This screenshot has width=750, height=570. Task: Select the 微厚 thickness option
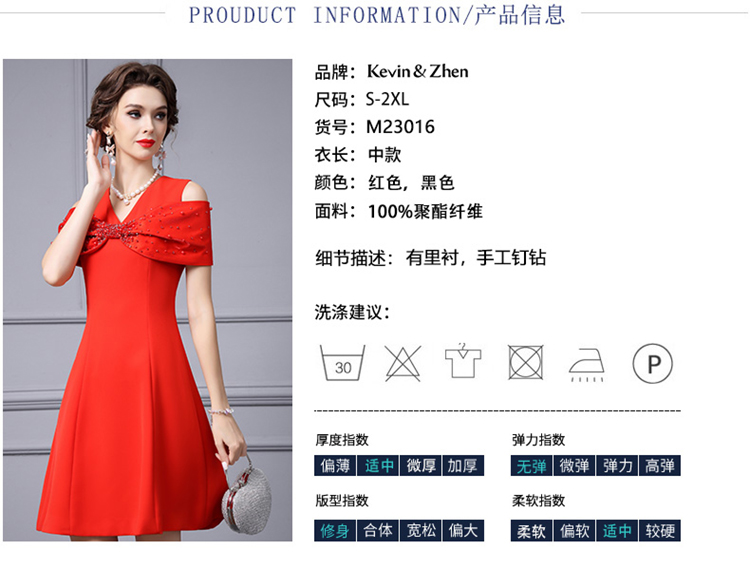point(420,465)
